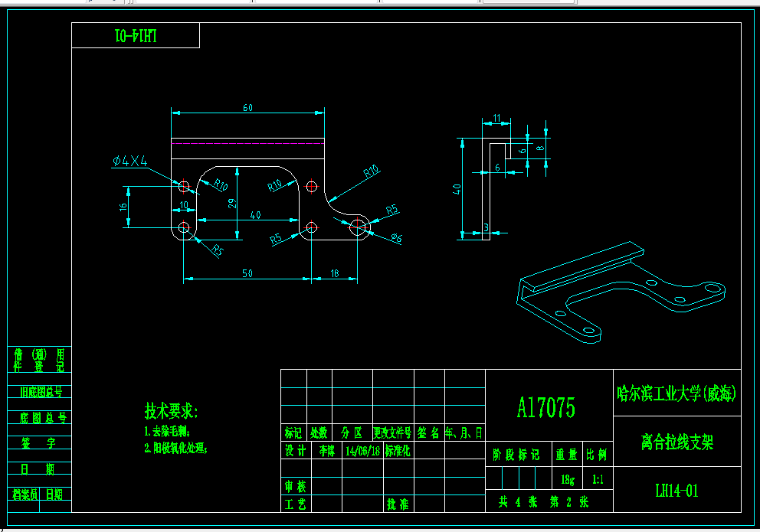The width and height of the screenshot is (760, 532).
Task: Click the 分区 column header
Action: tap(352, 432)
